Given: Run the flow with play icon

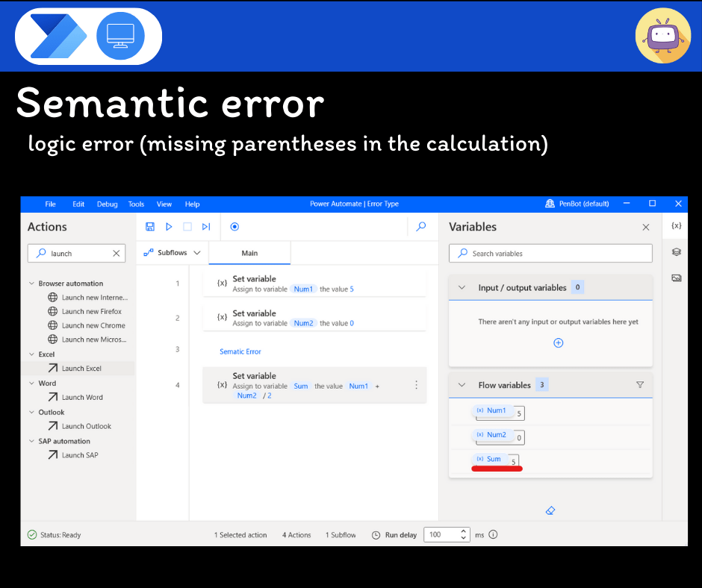Looking at the screenshot, I should tap(169, 227).
